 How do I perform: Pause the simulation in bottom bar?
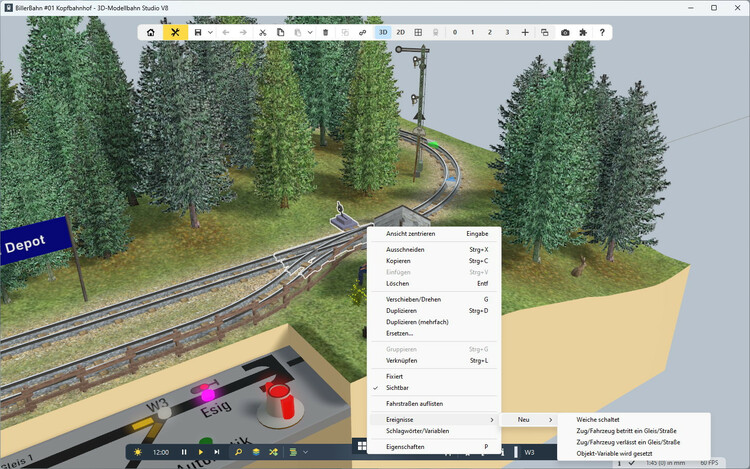pos(184,452)
